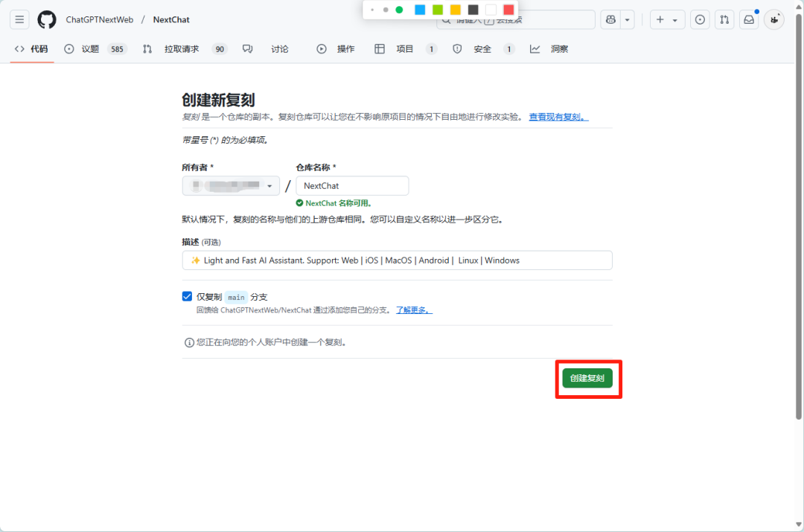
Task: Expand the Copilot dropdown arrow
Action: coord(627,19)
